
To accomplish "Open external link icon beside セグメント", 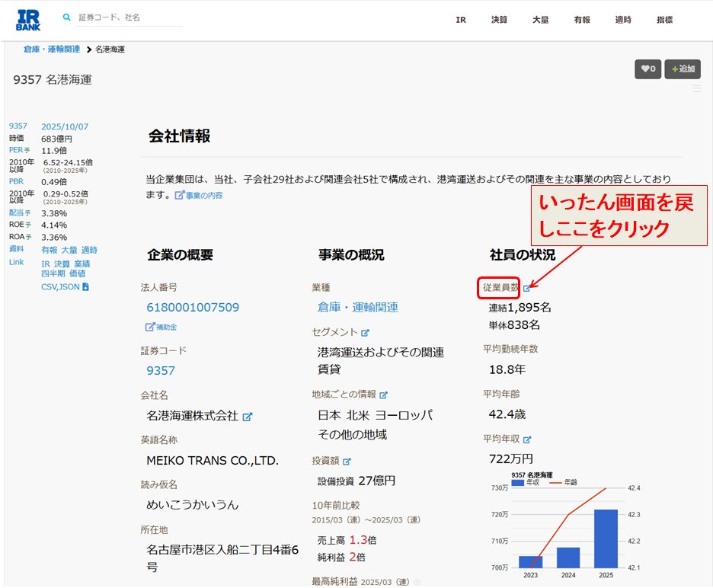I will [365, 333].
